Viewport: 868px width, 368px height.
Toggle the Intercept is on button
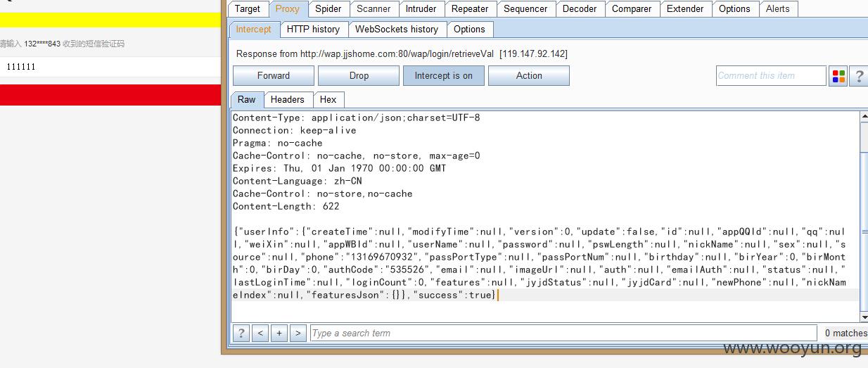coord(444,76)
